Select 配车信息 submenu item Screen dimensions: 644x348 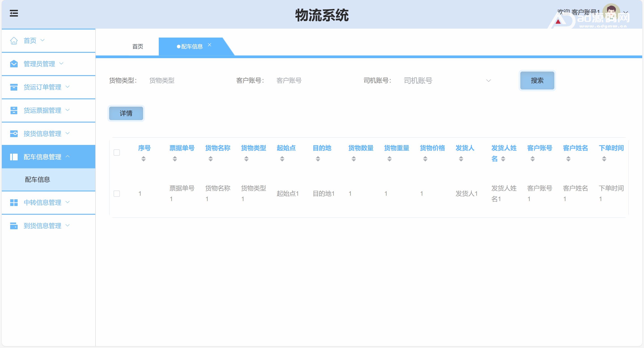coord(38,180)
